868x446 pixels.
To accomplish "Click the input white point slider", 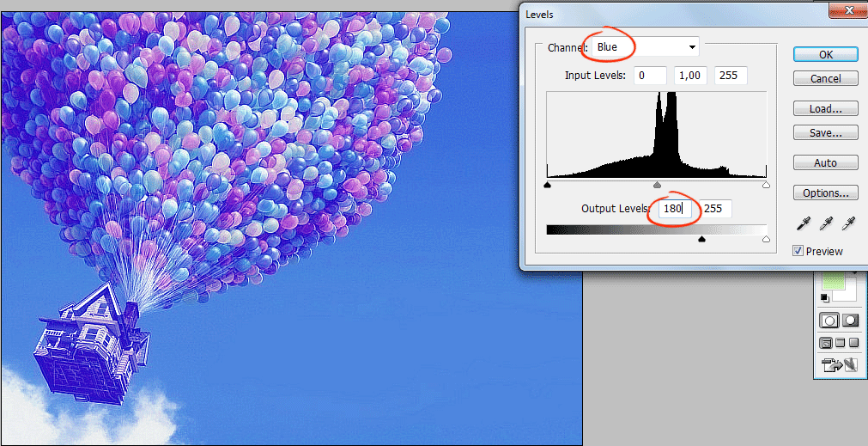I will coord(766,185).
